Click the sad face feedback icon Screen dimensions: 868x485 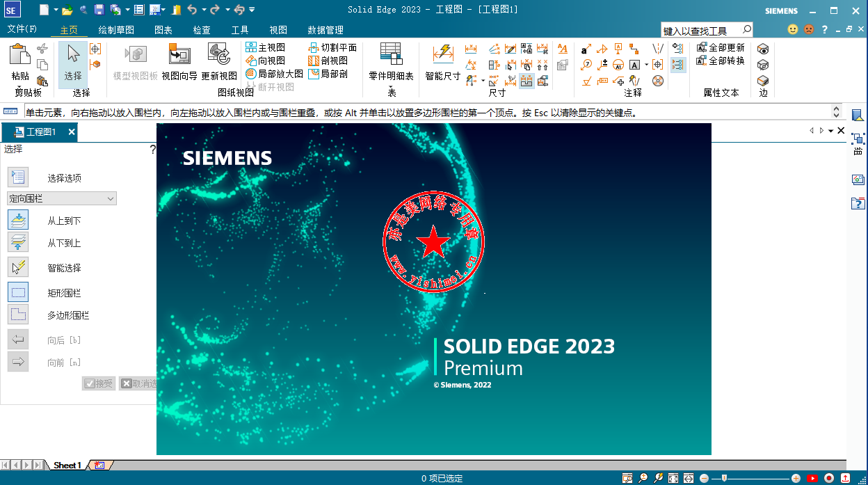809,29
